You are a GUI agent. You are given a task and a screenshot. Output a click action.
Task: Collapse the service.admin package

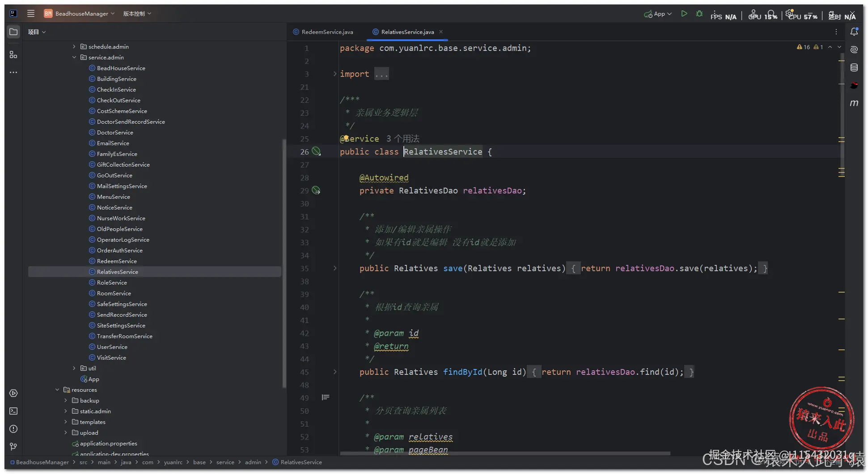point(74,57)
